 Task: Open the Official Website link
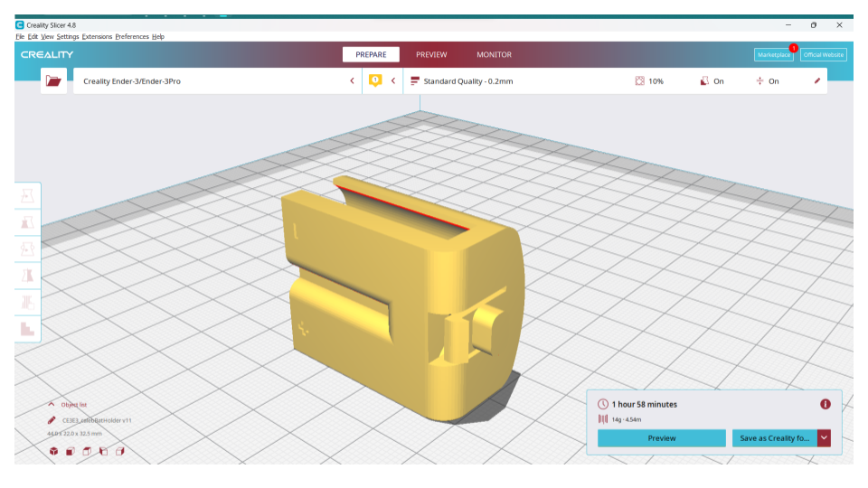823,55
